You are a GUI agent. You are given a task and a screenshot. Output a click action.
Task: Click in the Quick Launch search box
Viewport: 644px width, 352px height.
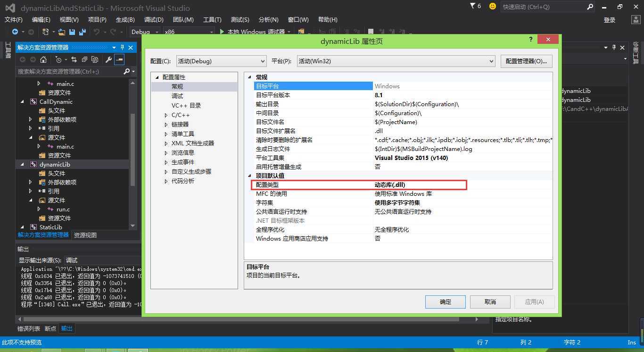click(544, 7)
